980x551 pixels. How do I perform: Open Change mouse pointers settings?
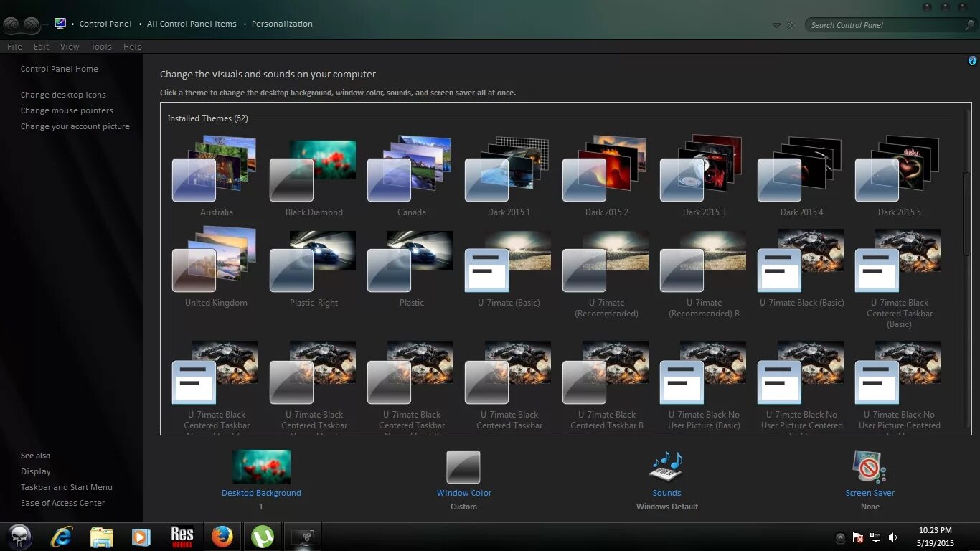tap(67, 110)
